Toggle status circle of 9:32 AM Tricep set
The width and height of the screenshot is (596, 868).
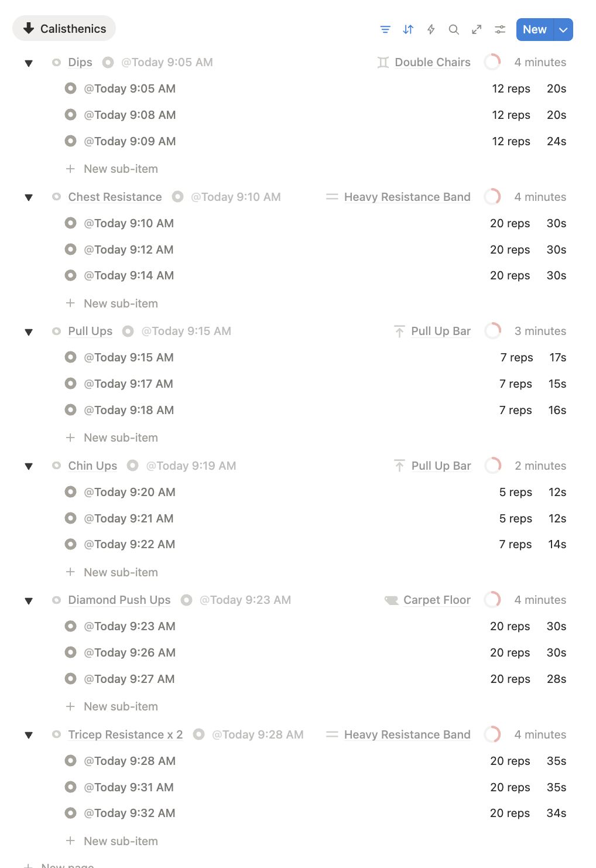[71, 813]
